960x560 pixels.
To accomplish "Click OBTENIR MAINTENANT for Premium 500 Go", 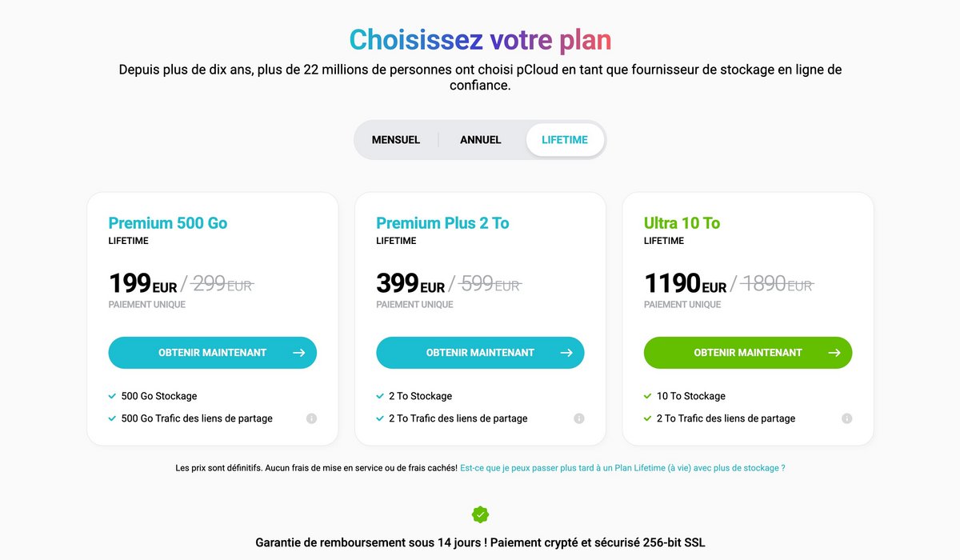I will [x=212, y=352].
